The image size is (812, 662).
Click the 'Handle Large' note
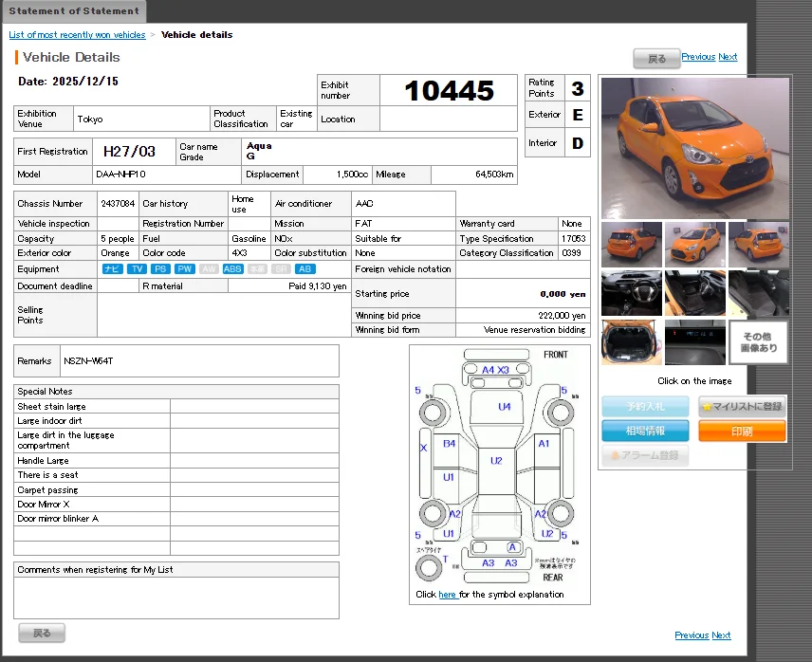click(x=43, y=460)
